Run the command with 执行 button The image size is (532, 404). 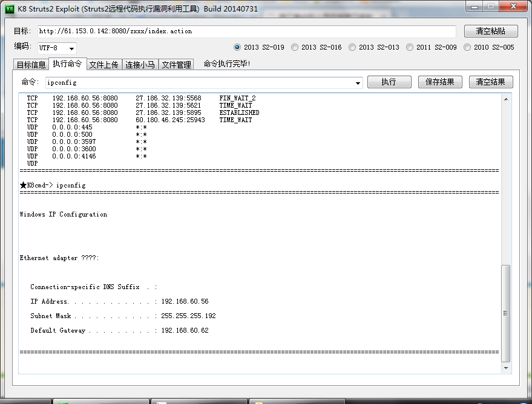point(389,82)
